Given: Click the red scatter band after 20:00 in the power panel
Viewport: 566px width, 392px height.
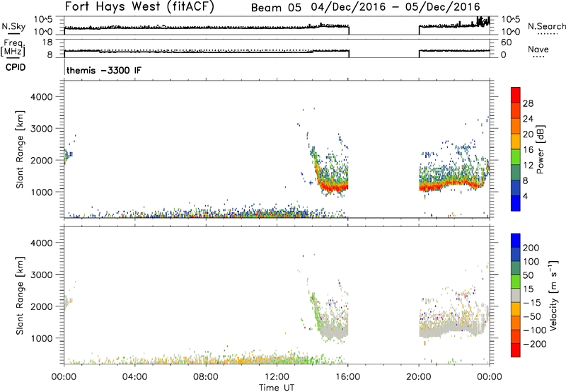Looking at the screenshot, I should pyautogui.click(x=451, y=185).
